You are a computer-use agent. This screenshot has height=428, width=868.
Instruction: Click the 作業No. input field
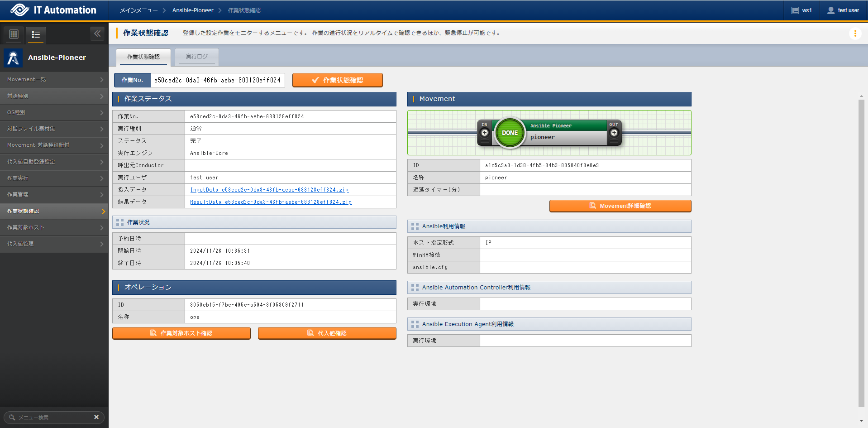[217, 80]
